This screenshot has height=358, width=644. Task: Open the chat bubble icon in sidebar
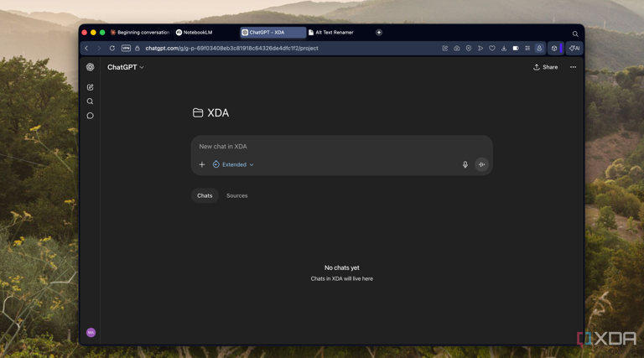point(91,116)
